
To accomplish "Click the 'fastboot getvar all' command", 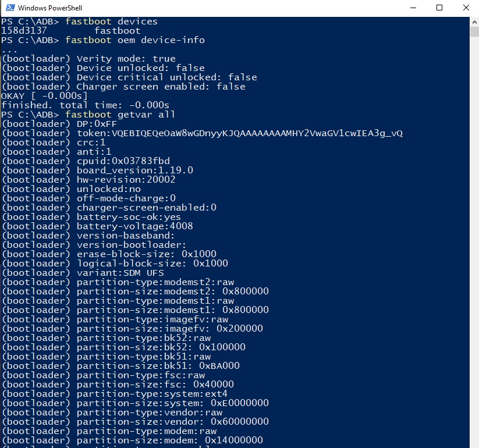I will (x=88, y=115).
